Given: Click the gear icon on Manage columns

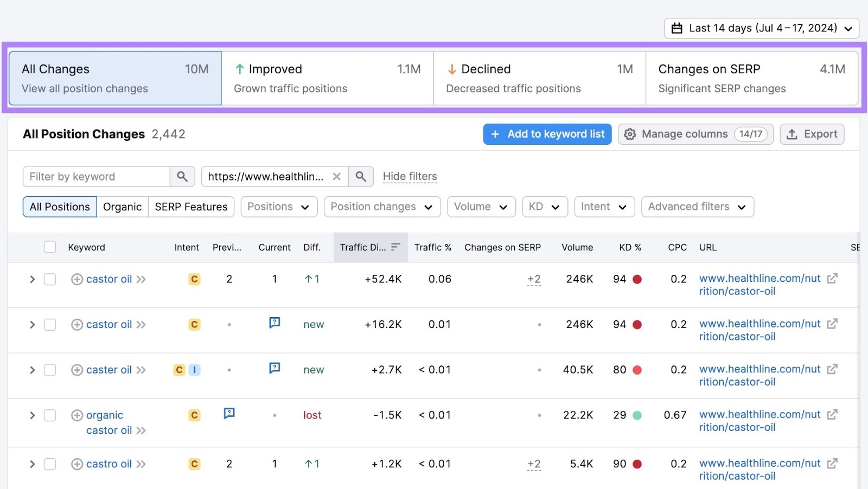Looking at the screenshot, I should (630, 134).
